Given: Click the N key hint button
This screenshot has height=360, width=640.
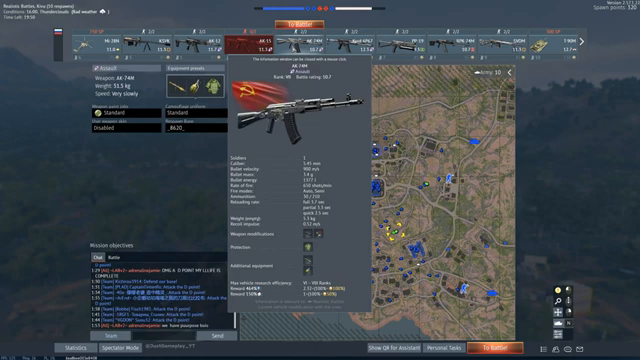Looking at the screenshot, I should 568,323.
